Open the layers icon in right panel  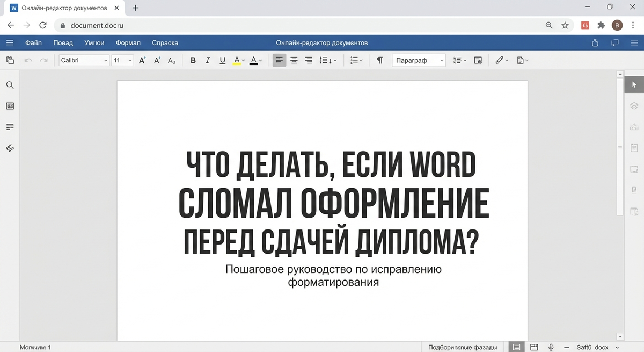(x=634, y=106)
